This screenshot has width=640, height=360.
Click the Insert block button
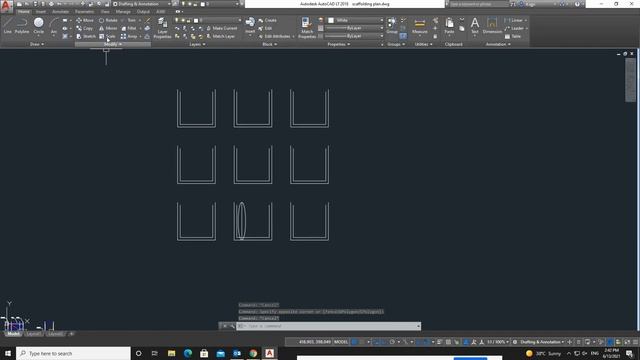[250, 25]
